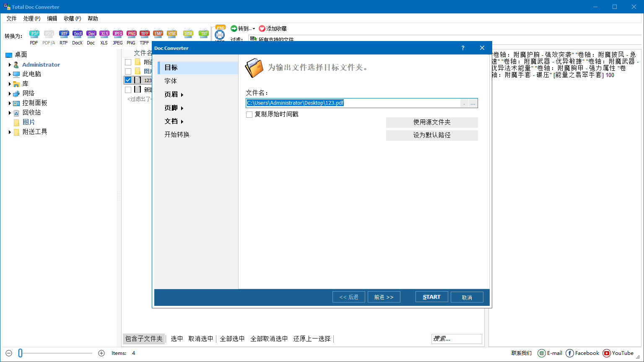Expand the 页眉 section in the dialog
Screen dimensions: 644x362
point(174,94)
